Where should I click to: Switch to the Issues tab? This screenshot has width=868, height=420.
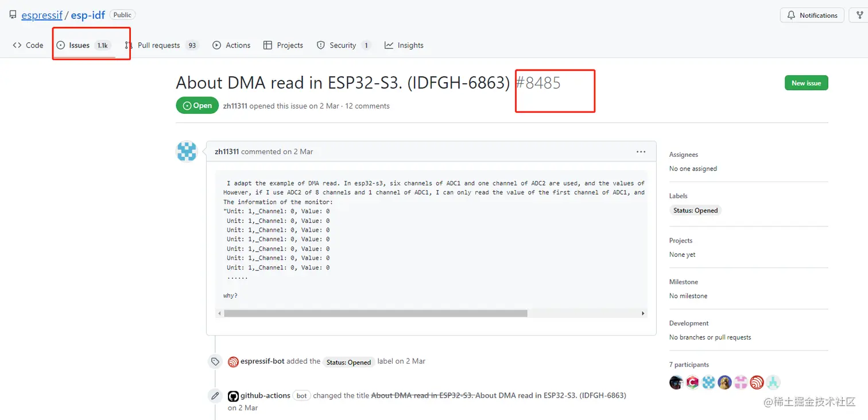(84, 45)
